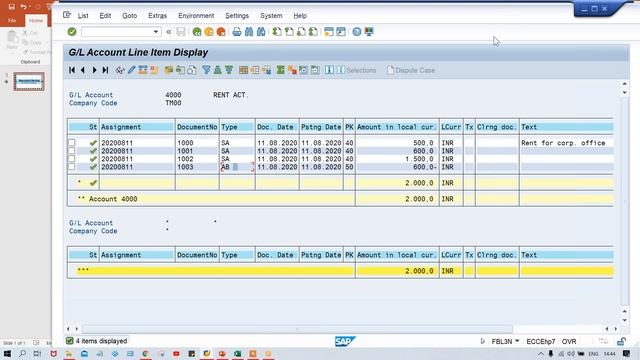Viewport: 640px width, 360px height.
Task: Select the slide thumbnail in PowerPoint panel
Action: [x=29, y=81]
